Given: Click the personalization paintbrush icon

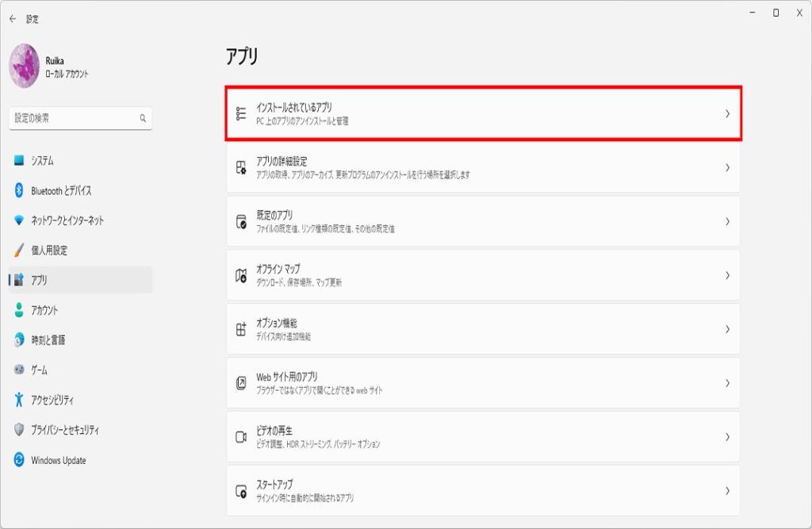Looking at the screenshot, I should click(x=19, y=250).
